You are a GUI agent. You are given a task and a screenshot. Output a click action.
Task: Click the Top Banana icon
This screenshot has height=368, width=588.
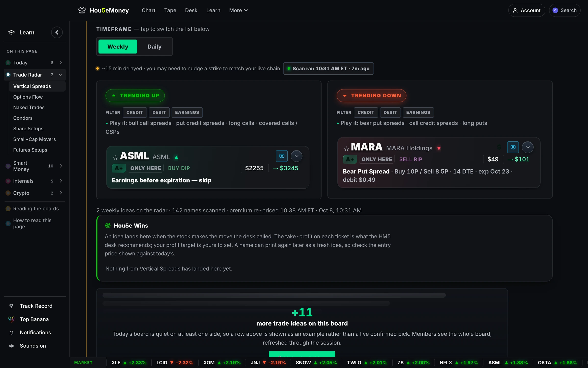coord(11,319)
